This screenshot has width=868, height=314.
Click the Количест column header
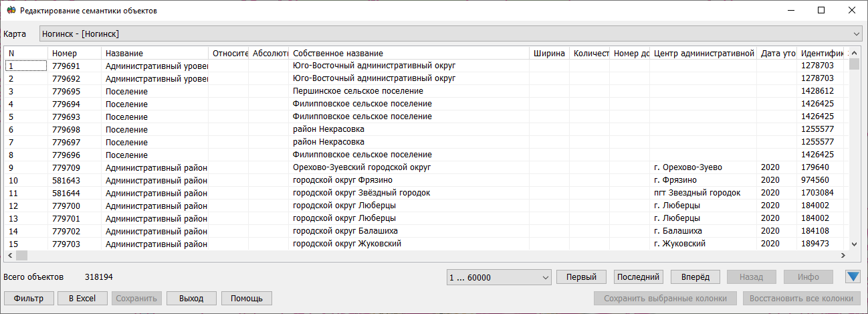pyautogui.click(x=589, y=53)
